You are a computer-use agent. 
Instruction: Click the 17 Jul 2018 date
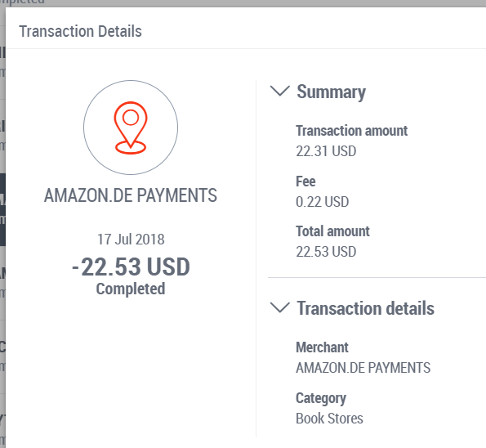(131, 240)
